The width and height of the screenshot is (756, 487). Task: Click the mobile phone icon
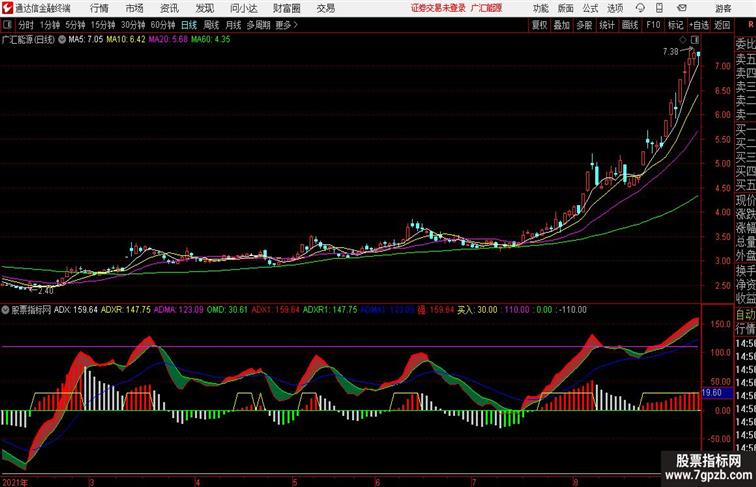tap(659, 8)
